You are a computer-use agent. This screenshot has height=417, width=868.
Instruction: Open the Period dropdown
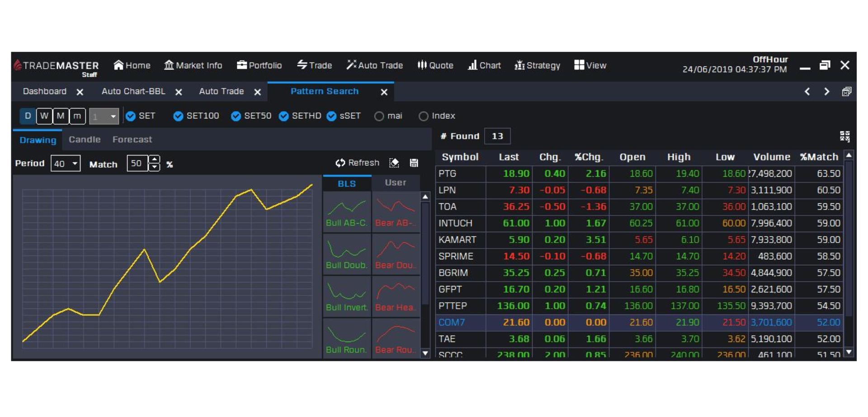click(x=66, y=164)
